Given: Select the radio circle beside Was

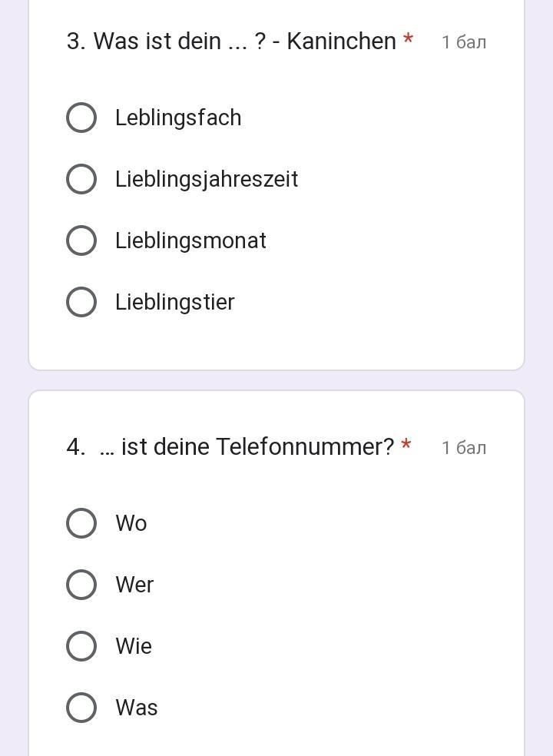Looking at the screenshot, I should pos(81,708).
